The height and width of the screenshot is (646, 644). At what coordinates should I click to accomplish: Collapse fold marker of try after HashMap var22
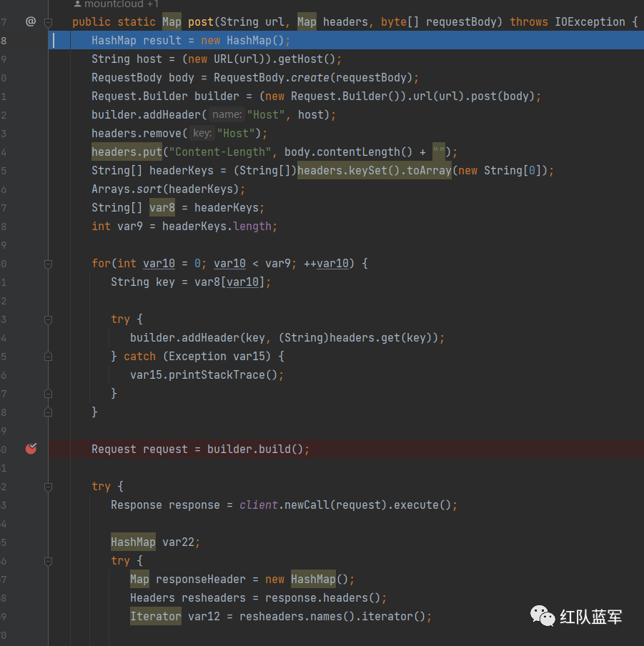click(48, 561)
